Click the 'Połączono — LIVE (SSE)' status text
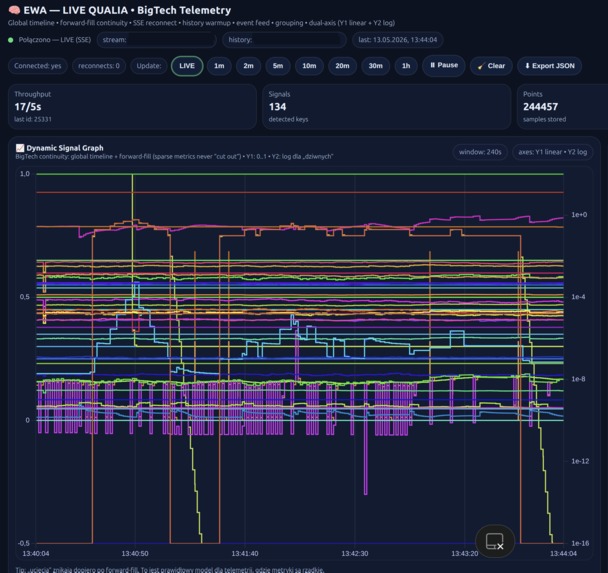 (x=55, y=40)
